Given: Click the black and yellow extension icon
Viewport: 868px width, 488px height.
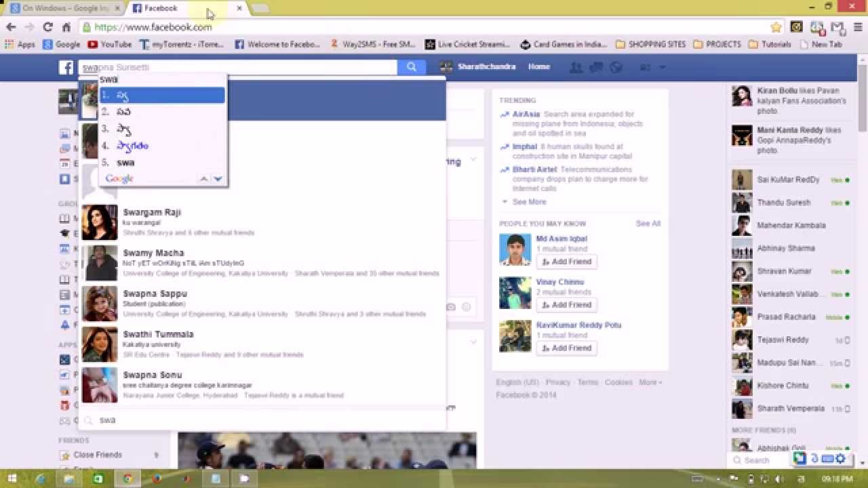Looking at the screenshot, I should tap(796, 27).
